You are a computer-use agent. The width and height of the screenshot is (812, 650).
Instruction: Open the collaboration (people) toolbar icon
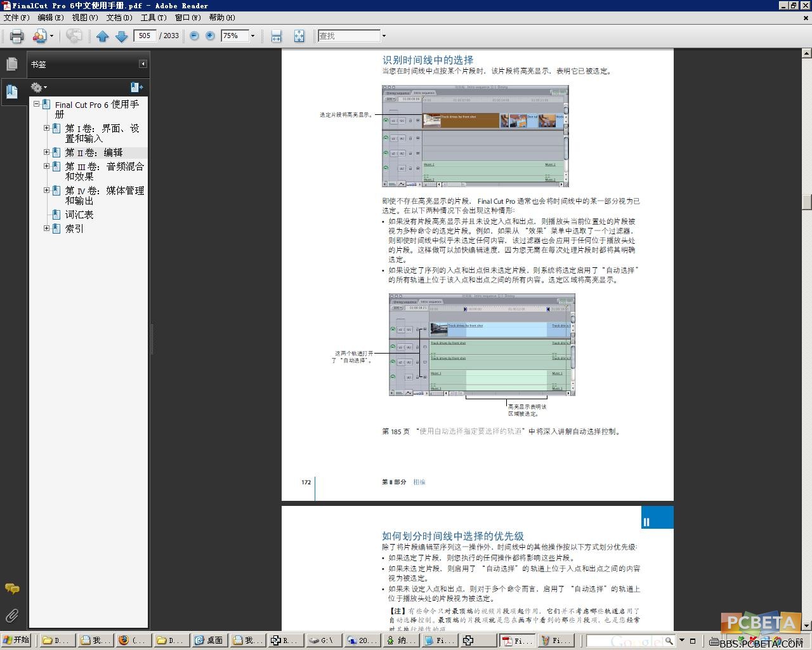pyautogui.click(x=39, y=36)
